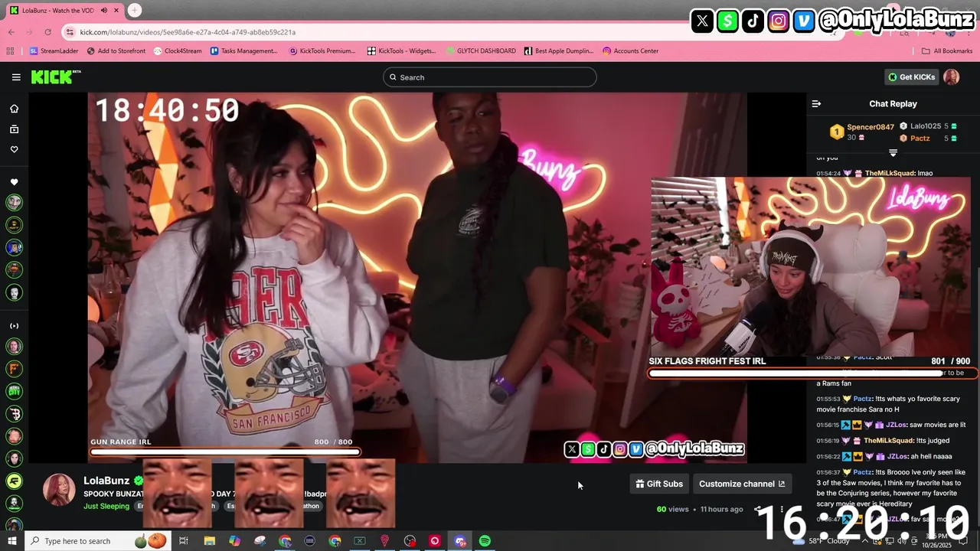Viewport: 980px width, 551px height.
Task: Open File Explorer from taskbar
Action: 209,541
